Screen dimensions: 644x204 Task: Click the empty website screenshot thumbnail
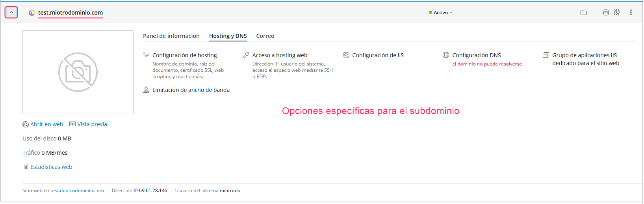click(78, 72)
